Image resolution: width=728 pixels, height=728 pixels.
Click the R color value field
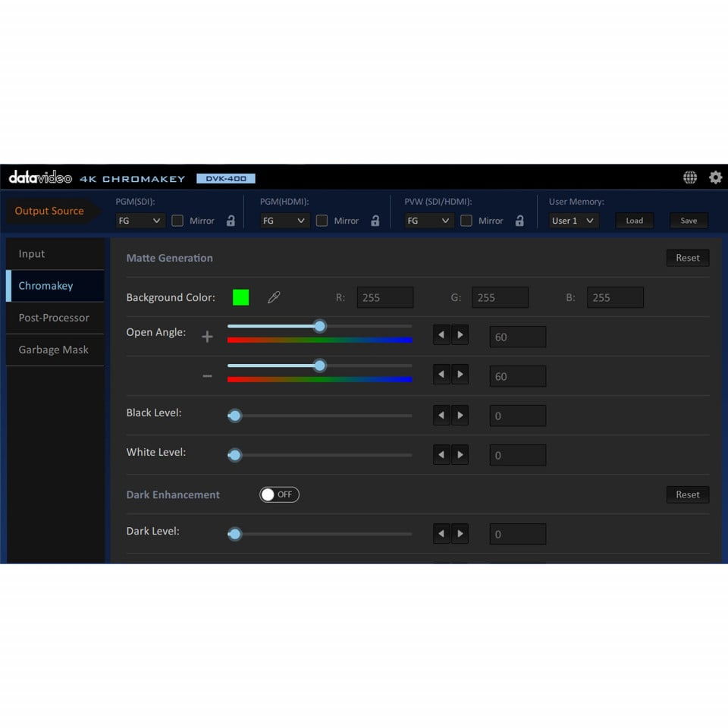[385, 297]
